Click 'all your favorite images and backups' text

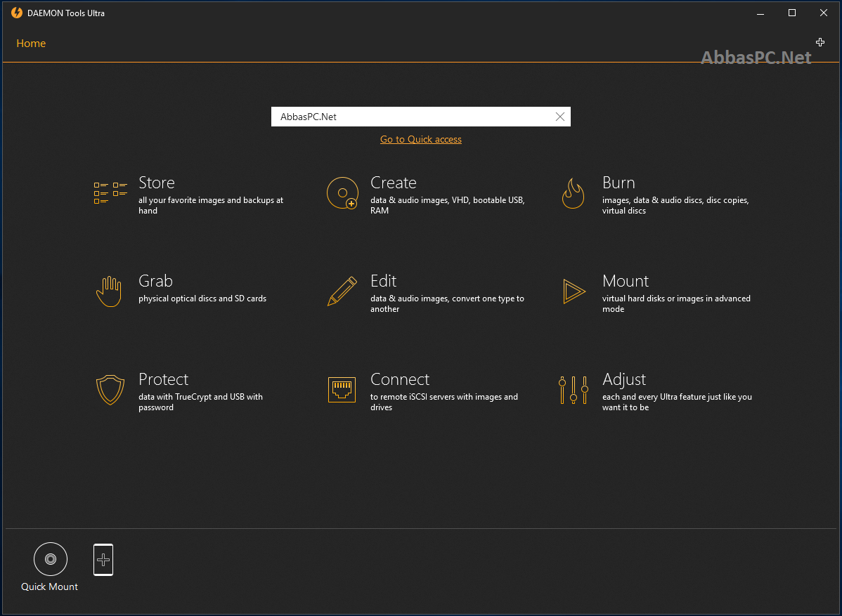(211, 206)
